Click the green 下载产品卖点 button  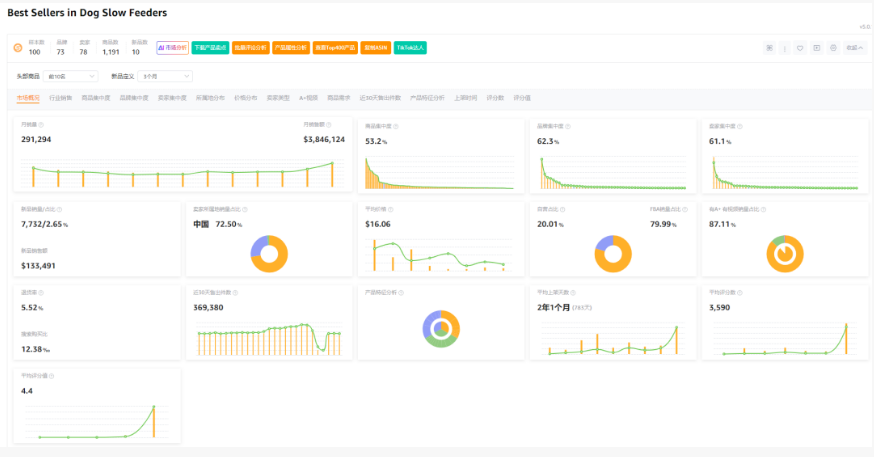(x=210, y=48)
